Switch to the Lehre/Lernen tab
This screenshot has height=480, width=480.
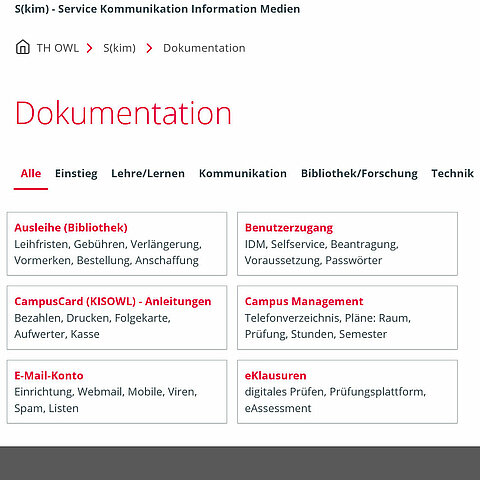148,174
